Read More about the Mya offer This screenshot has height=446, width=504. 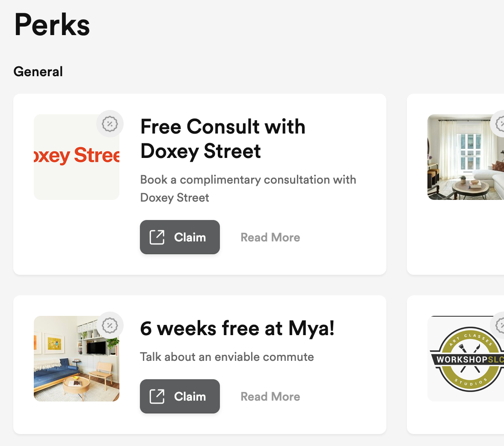click(270, 397)
